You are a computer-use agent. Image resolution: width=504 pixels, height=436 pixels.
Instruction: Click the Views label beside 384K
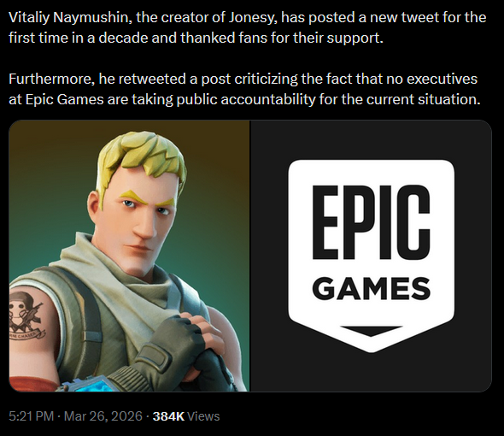coord(203,416)
